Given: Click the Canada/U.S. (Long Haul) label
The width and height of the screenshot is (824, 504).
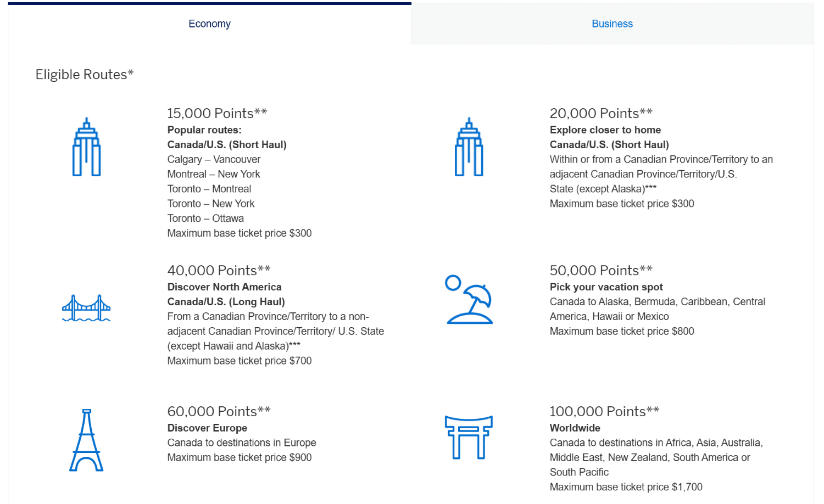Looking at the screenshot, I should click(226, 301).
